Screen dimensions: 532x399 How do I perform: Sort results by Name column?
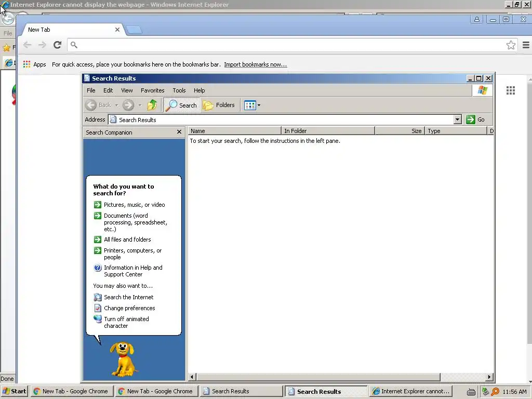click(234, 130)
